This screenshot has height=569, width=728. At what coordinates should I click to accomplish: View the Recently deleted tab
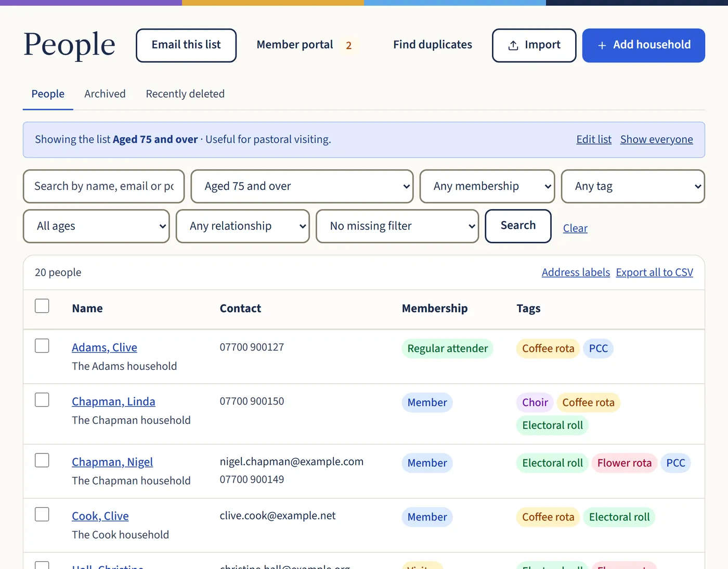(185, 94)
